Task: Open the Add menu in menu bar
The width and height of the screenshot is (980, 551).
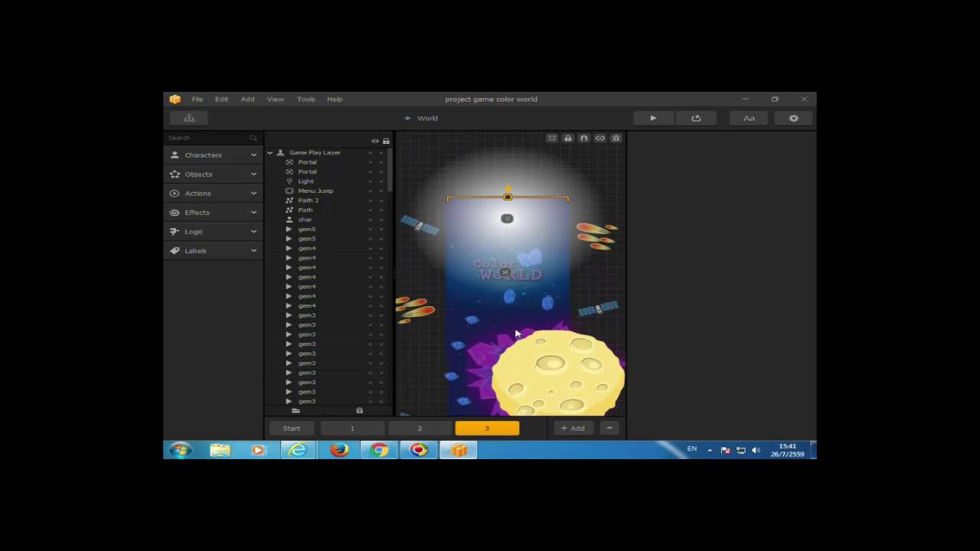Action: (x=247, y=99)
